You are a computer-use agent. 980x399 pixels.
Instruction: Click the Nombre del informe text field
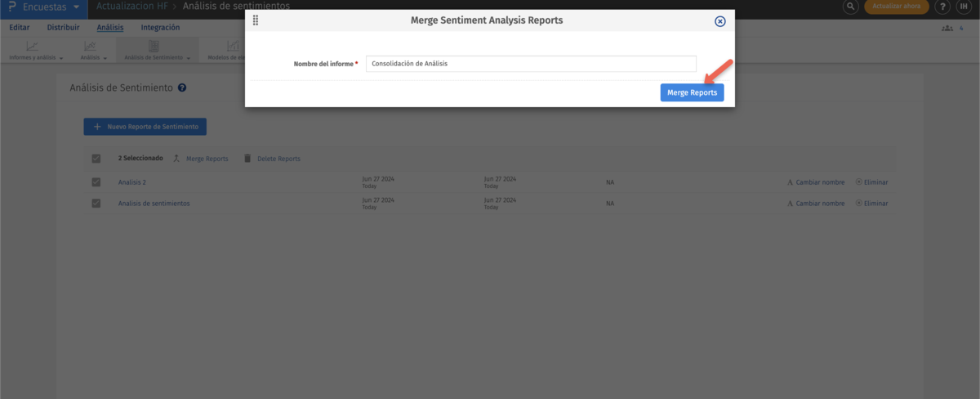tap(531, 64)
